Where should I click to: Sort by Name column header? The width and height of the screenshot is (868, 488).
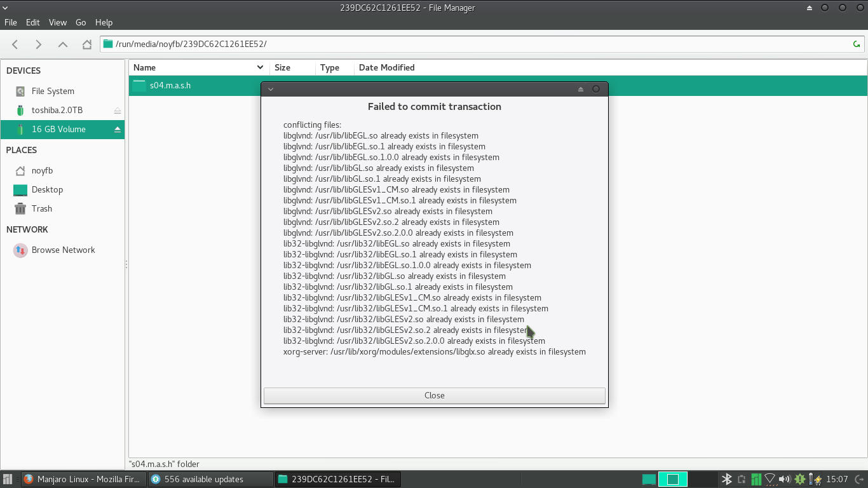point(199,67)
